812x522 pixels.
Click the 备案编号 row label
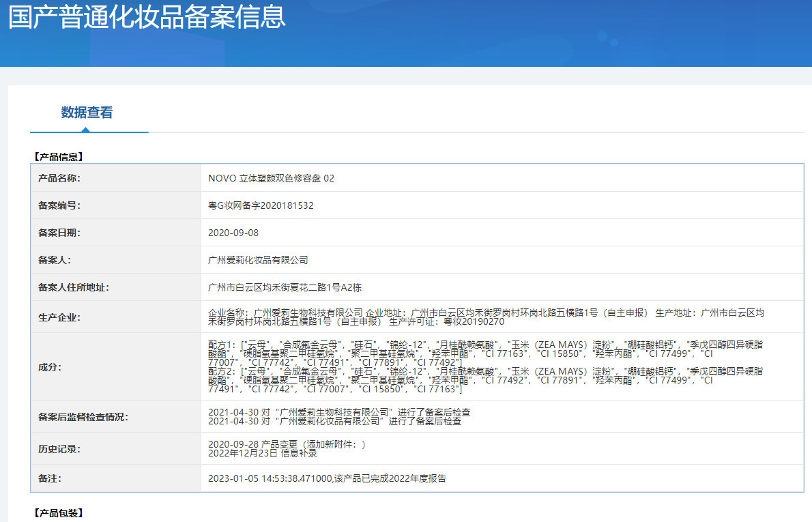[x=59, y=205]
